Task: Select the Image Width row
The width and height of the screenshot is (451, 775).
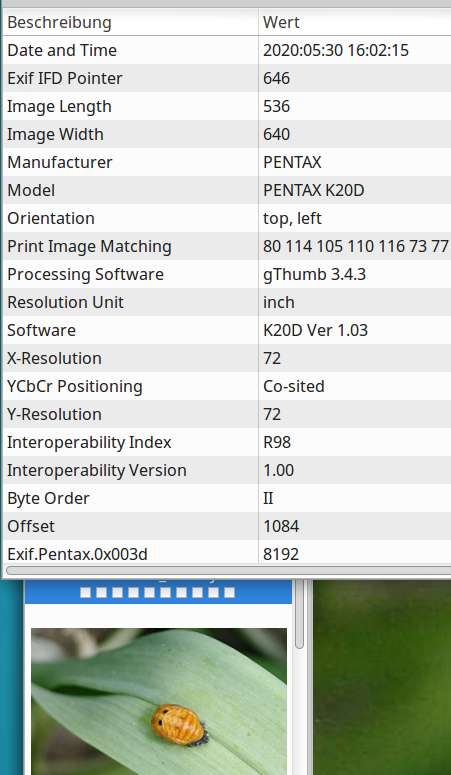Action: [x=227, y=134]
